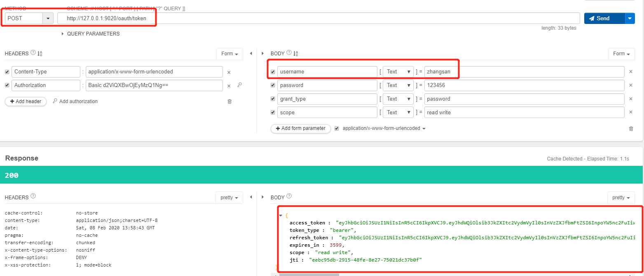644x276 pixels.
Task: Collapse response headers panel left arrow
Action: [251, 198]
